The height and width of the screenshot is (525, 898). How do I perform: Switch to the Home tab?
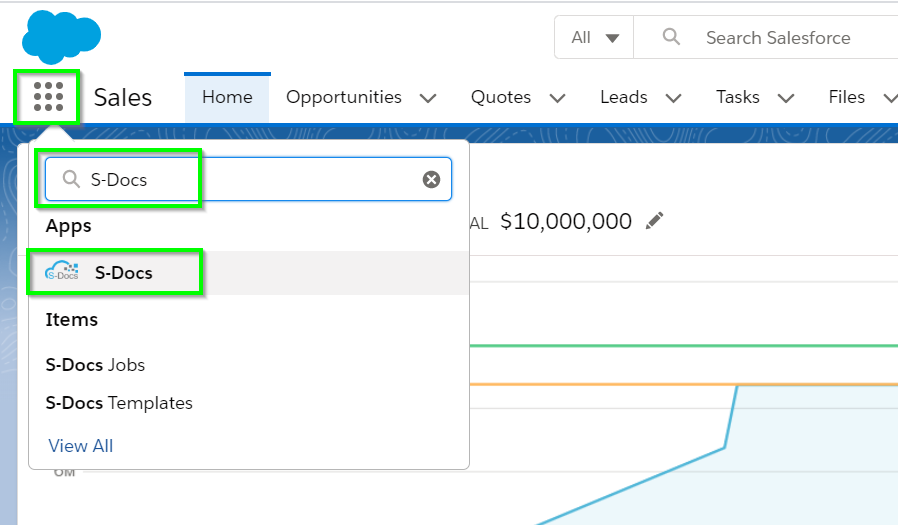tap(227, 97)
